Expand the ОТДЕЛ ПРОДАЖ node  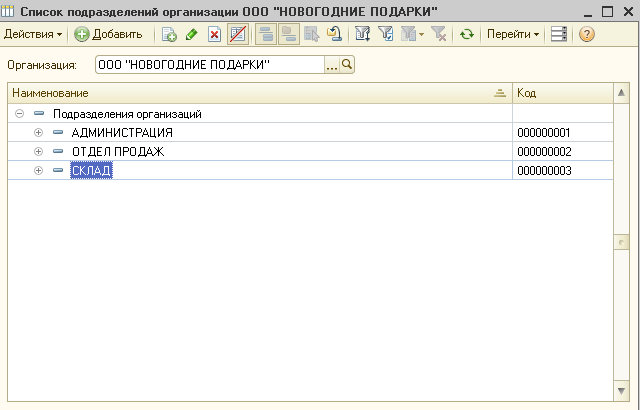38,151
